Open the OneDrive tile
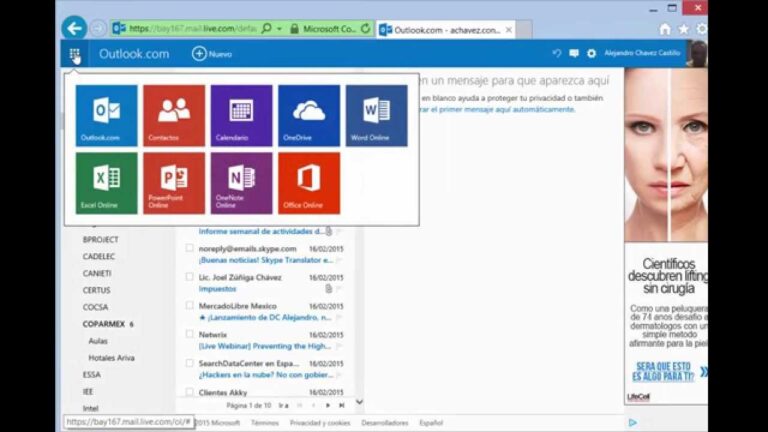This screenshot has width=768, height=432. 309,116
